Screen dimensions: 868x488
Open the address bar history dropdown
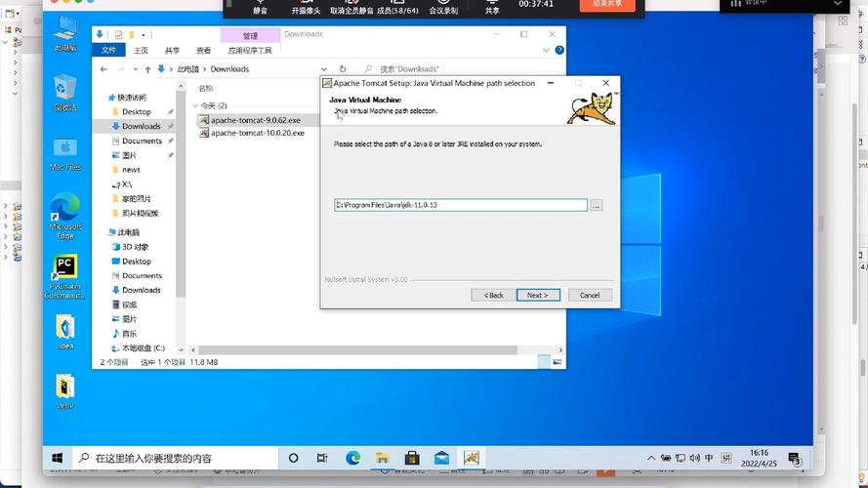pyautogui.click(x=325, y=69)
